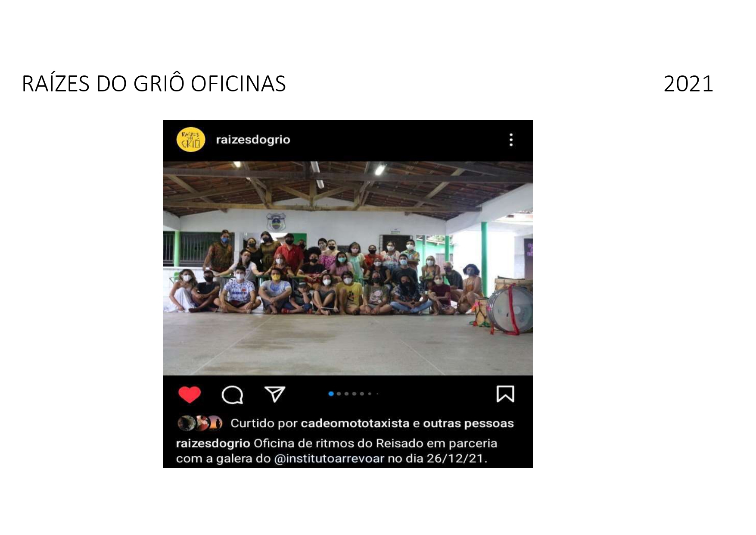The height and width of the screenshot is (535, 756).
Task: Jump to the last carousel dot
Action: (377, 394)
